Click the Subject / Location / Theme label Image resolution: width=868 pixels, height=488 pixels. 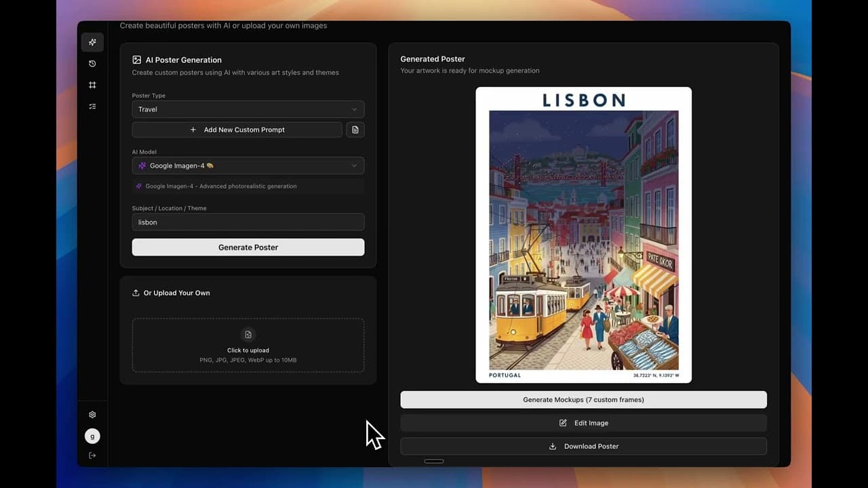coord(170,208)
